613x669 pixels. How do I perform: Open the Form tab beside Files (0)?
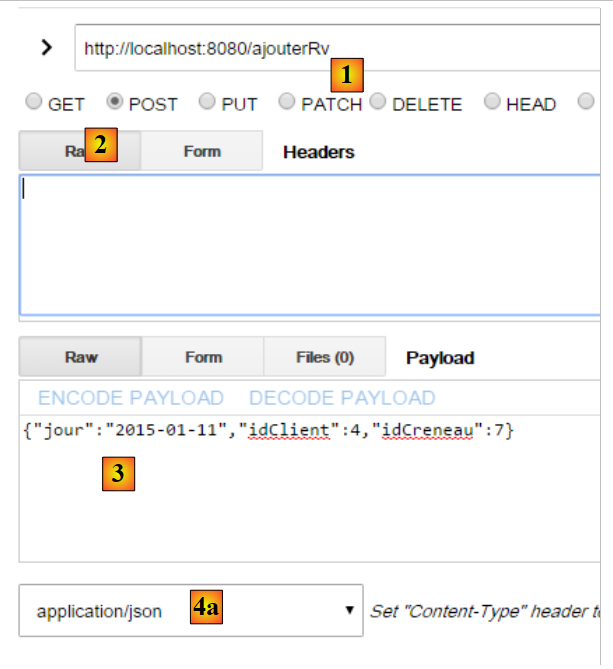tap(202, 357)
